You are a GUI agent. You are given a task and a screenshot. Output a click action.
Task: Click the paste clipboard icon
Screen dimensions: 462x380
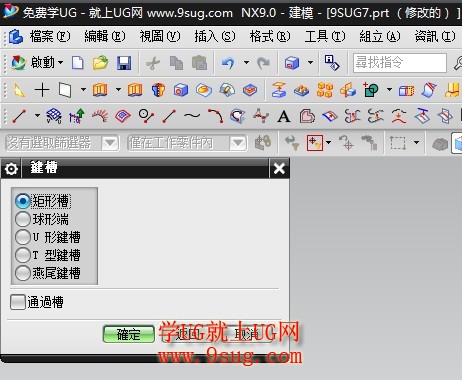[199, 63]
